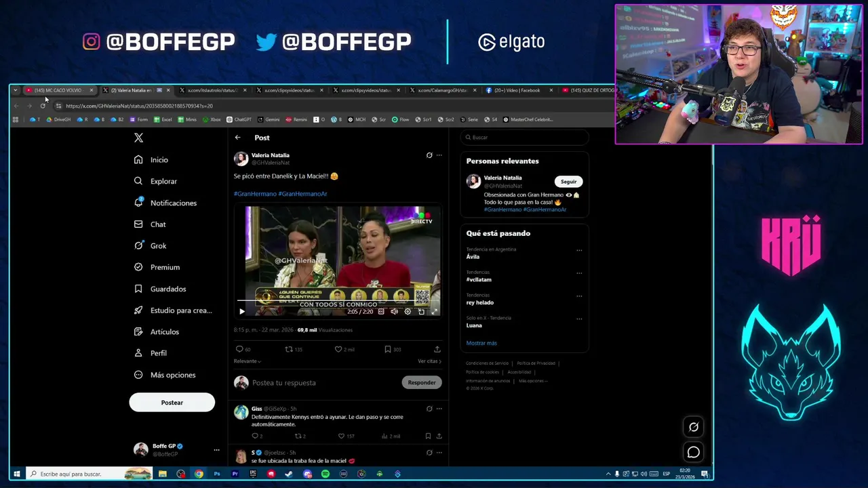Reload the page in the browser
Image resolution: width=868 pixels, height=488 pixels.
43,106
